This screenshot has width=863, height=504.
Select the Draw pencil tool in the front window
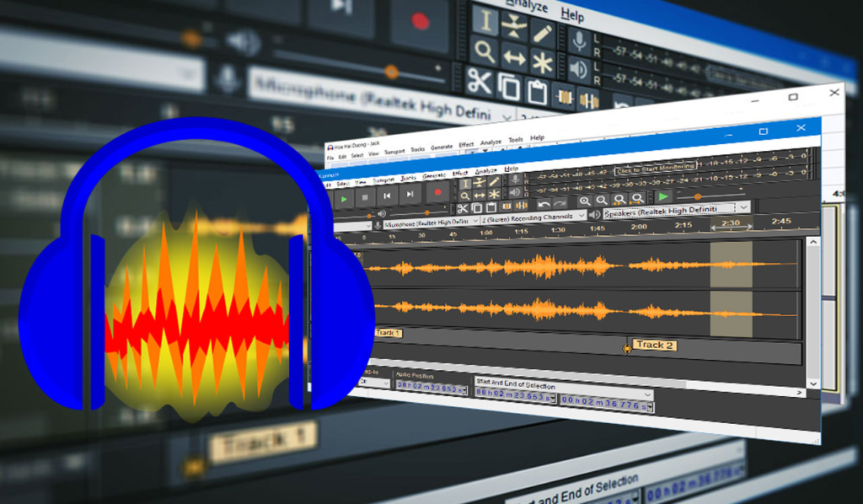pos(494,181)
